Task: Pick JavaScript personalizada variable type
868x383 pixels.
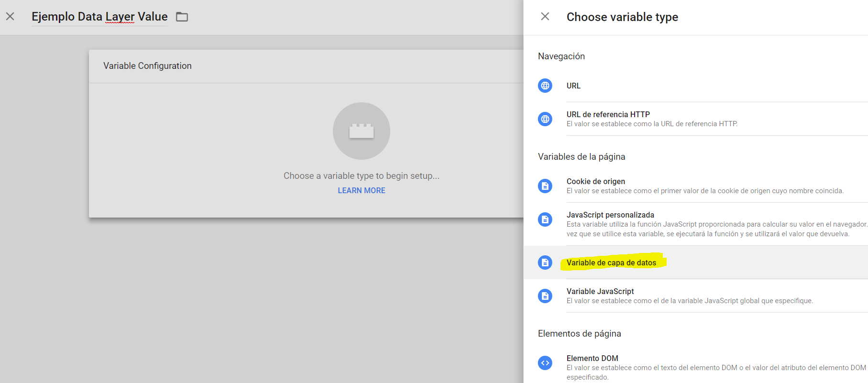Action: 696,224
